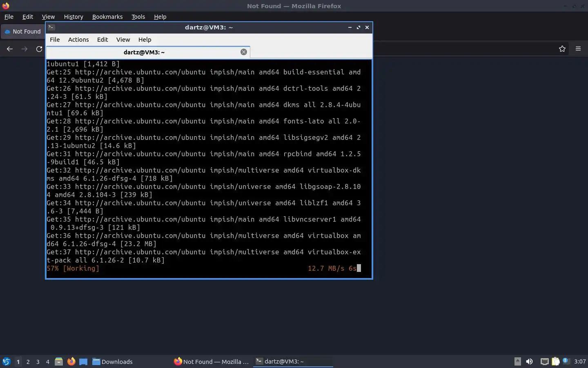The image size is (588, 368).
Task: Open the panel application launcher menu
Action: click(7, 361)
